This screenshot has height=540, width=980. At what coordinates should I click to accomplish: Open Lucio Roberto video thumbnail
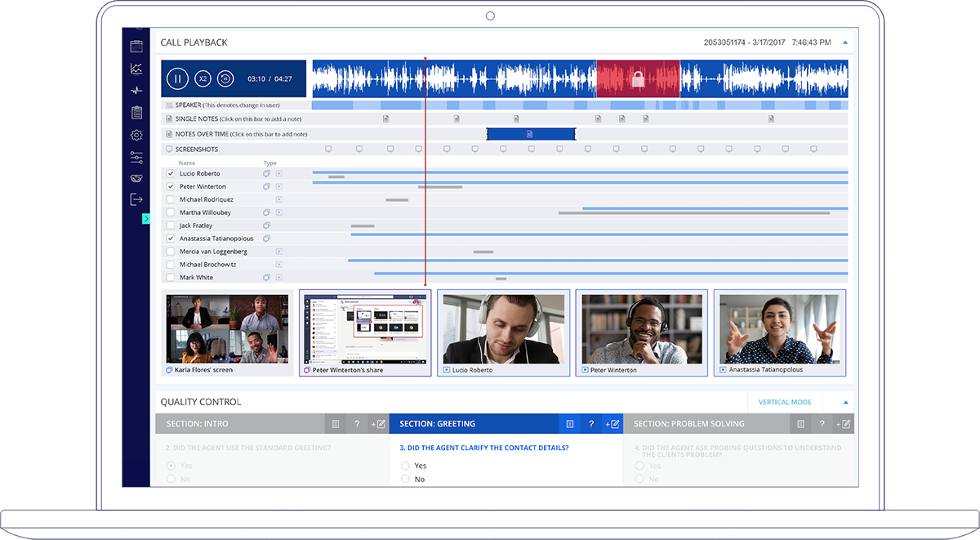point(503,332)
